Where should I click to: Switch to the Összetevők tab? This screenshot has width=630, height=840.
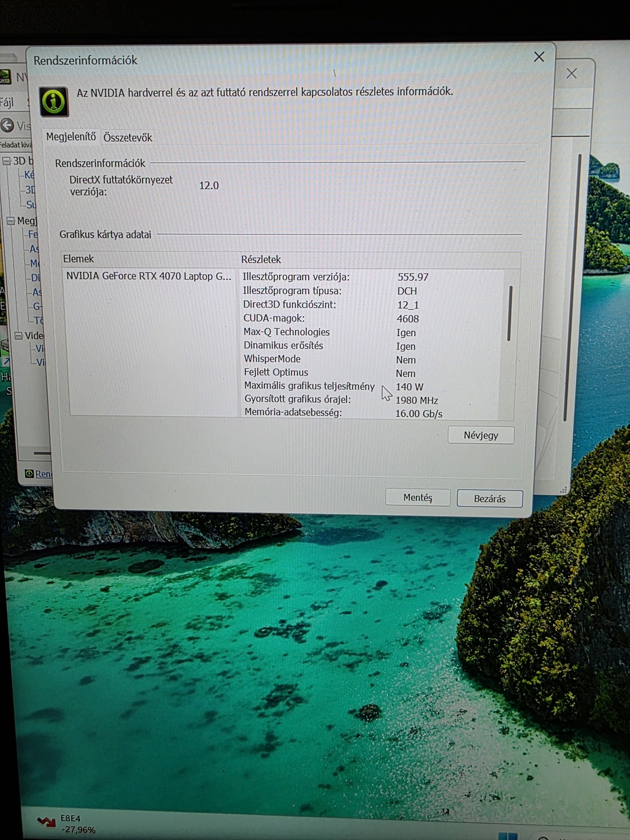[128, 138]
